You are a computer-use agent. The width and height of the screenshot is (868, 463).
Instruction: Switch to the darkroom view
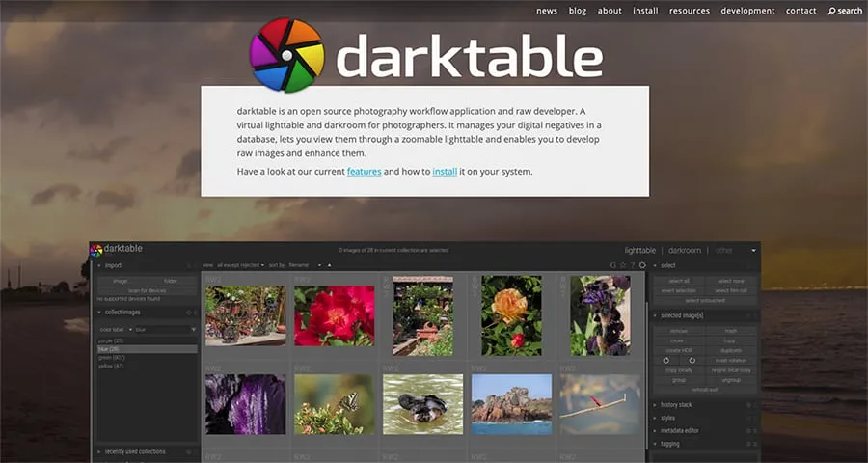pyautogui.click(x=684, y=251)
